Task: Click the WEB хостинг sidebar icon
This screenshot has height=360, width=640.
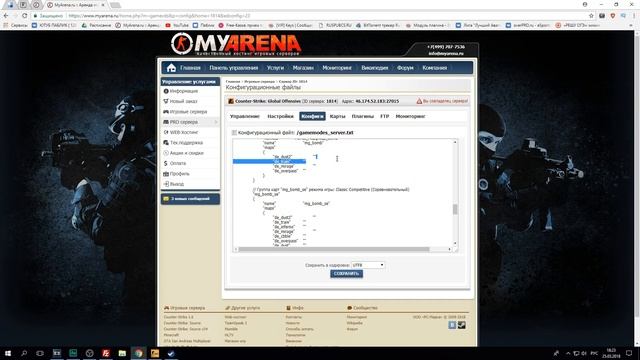Action: pyautogui.click(x=166, y=132)
